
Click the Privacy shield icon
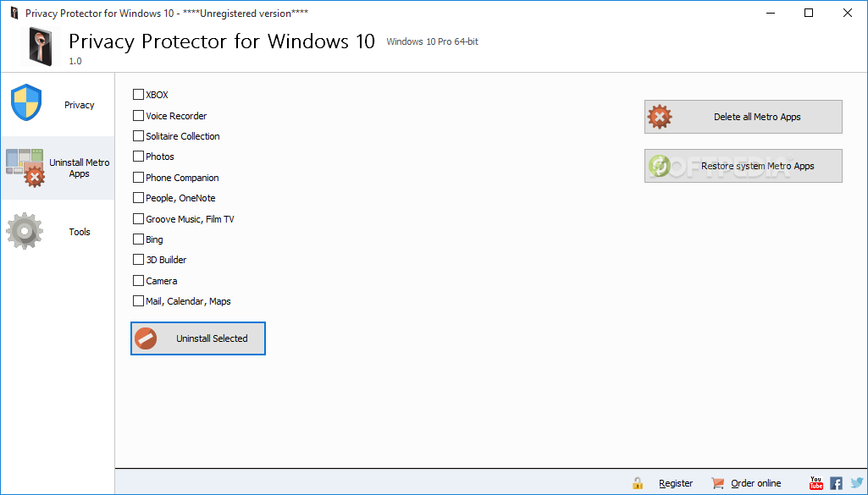click(26, 102)
